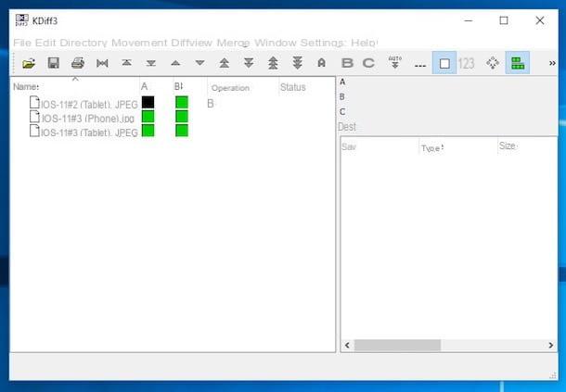Click the Size column header in info panel
The width and height of the screenshot is (566, 392).
(x=527, y=146)
